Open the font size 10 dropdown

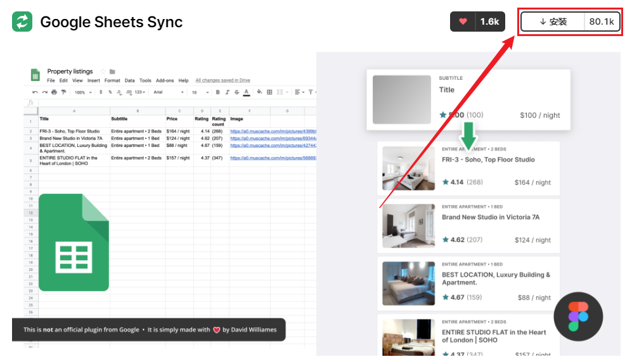coord(198,92)
